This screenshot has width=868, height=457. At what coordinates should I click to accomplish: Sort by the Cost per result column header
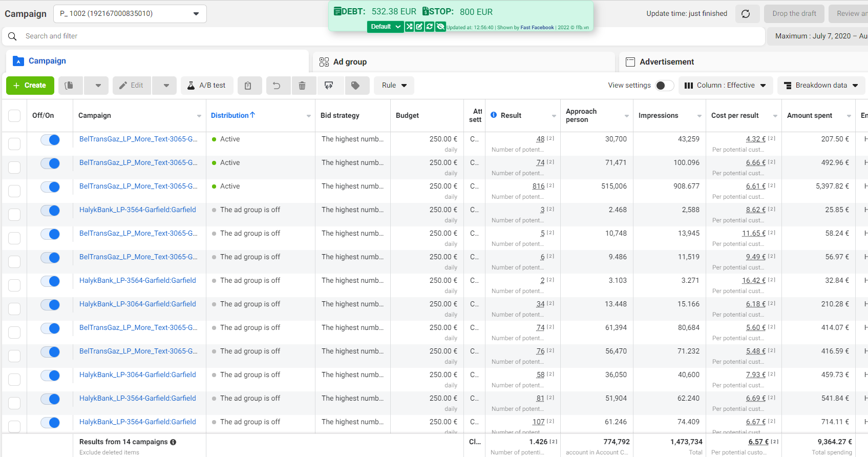735,116
